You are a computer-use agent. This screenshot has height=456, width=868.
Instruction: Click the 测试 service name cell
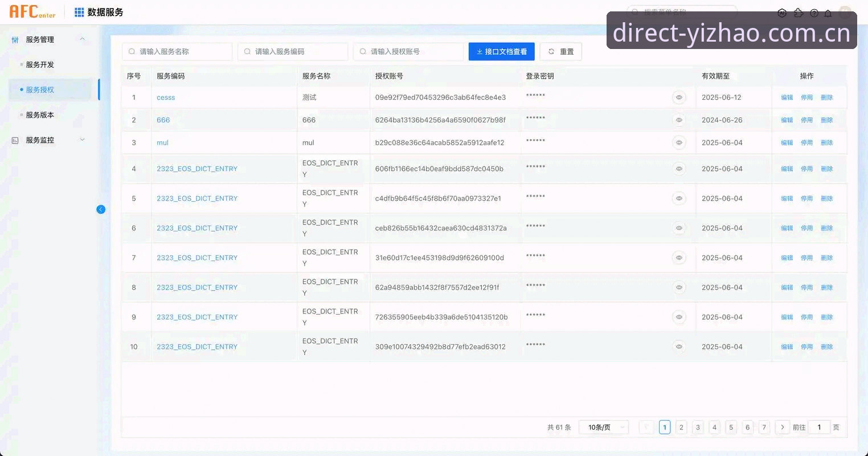[x=309, y=97]
